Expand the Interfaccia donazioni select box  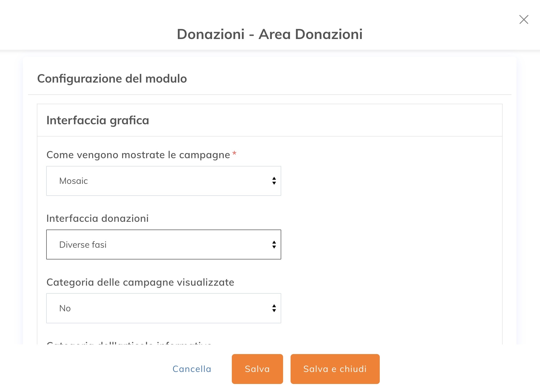(x=163, y=244)
